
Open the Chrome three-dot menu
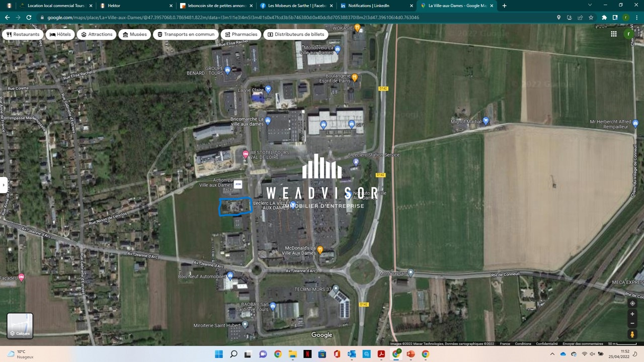pos(636,17)
